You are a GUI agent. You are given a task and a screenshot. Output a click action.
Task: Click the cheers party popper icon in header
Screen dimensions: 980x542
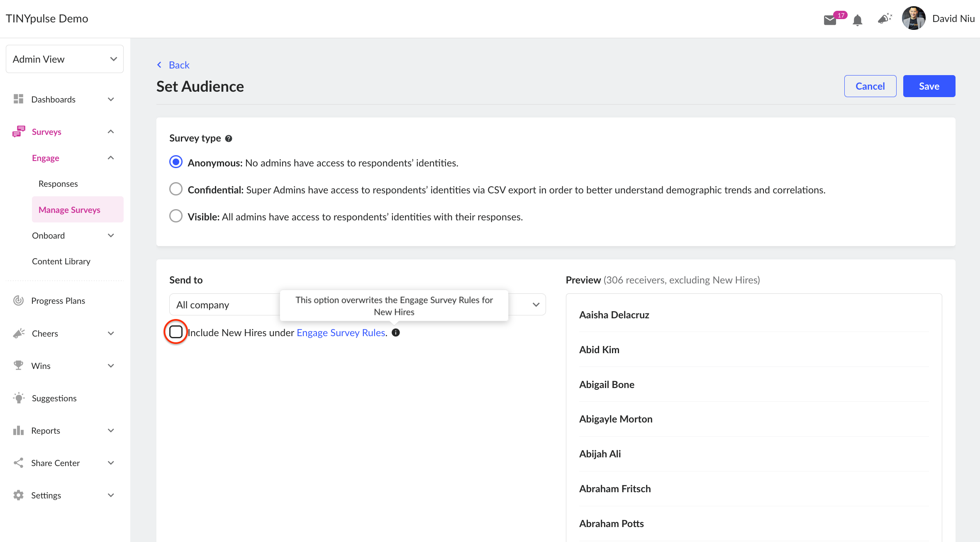coord(885,19)
